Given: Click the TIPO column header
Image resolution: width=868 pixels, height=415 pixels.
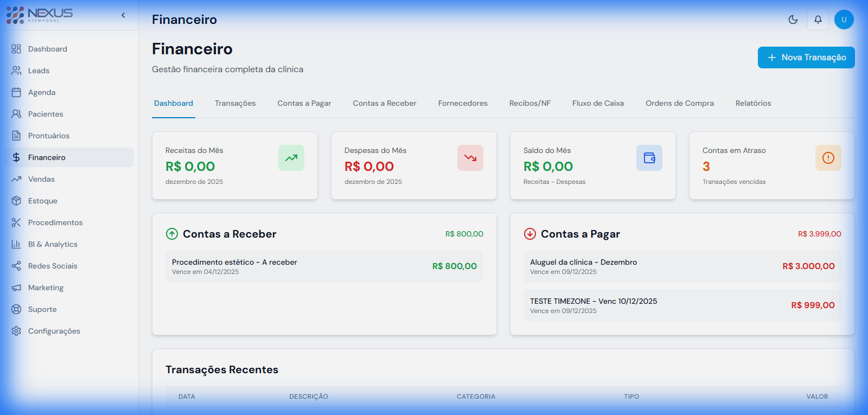Looking at the screenshot, I should 631,397.
